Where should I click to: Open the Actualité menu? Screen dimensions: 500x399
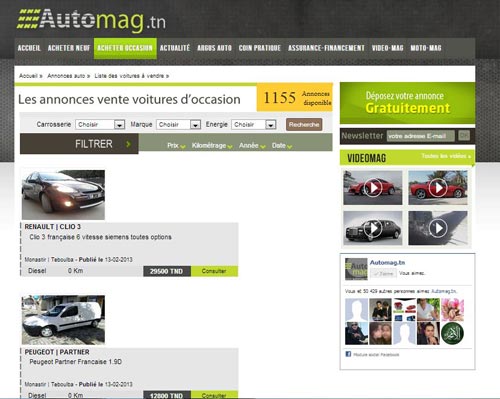pos(175,48)
